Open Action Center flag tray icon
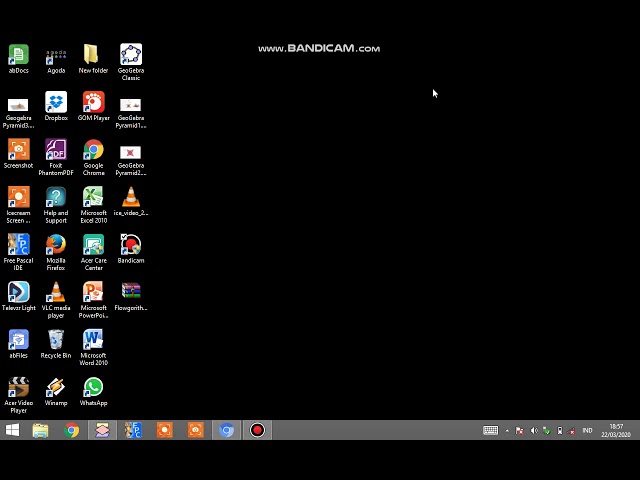Screen dimensions: 640x480 click(520, 431)
